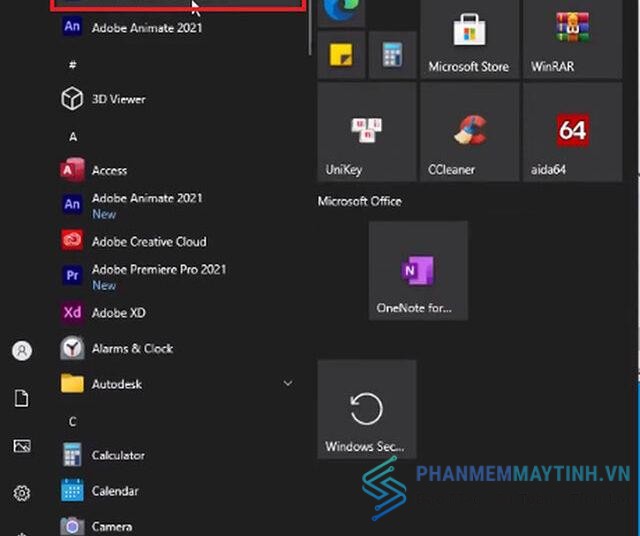This screenshot has height=536, width=640.
Task: Open Pictures from the Start sidebar
Action: (22, 445)
